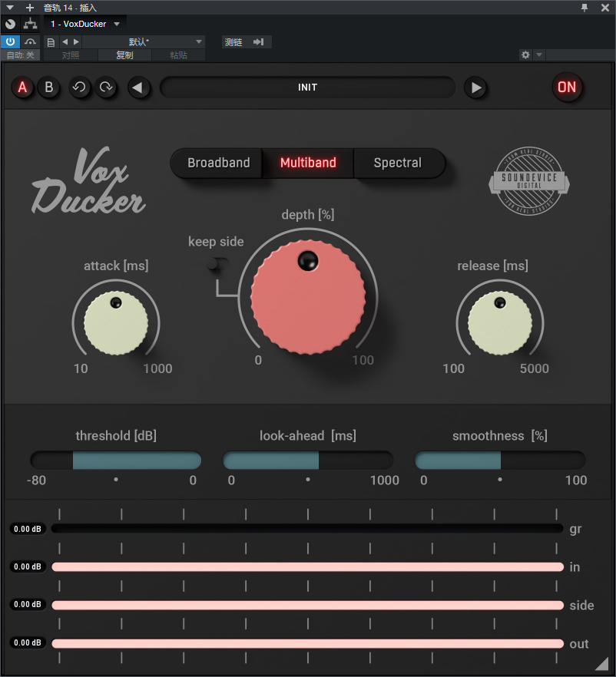Click the release knob
This screenshot has width=616, height=677.
(500, 323)
